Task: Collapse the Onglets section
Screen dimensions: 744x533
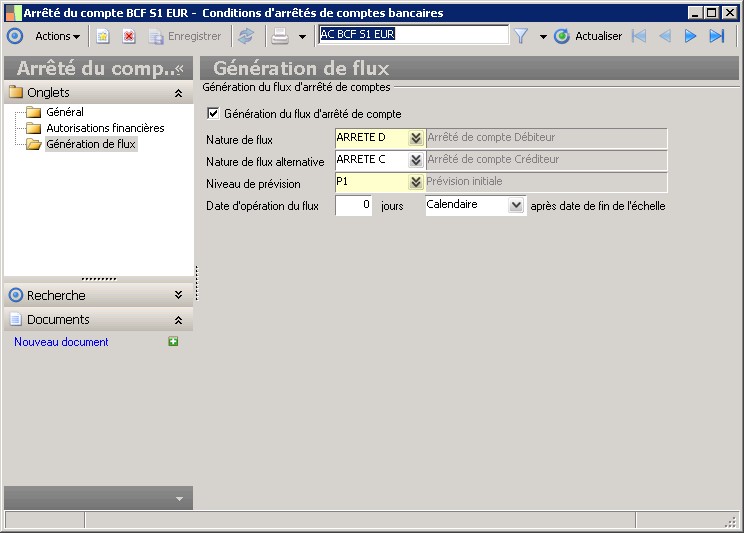Action: pos(178,93)
